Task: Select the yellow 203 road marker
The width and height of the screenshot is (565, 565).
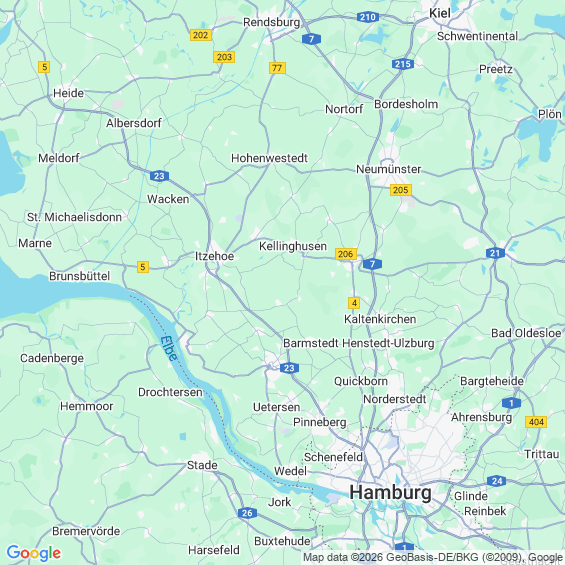Action: [224, 57]
